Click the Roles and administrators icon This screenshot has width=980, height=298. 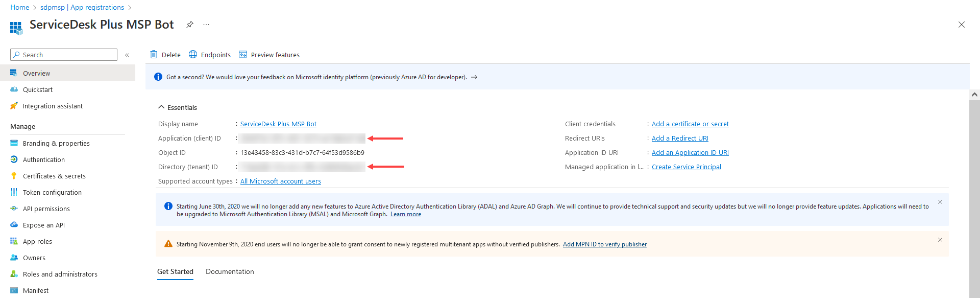[14, 274]
